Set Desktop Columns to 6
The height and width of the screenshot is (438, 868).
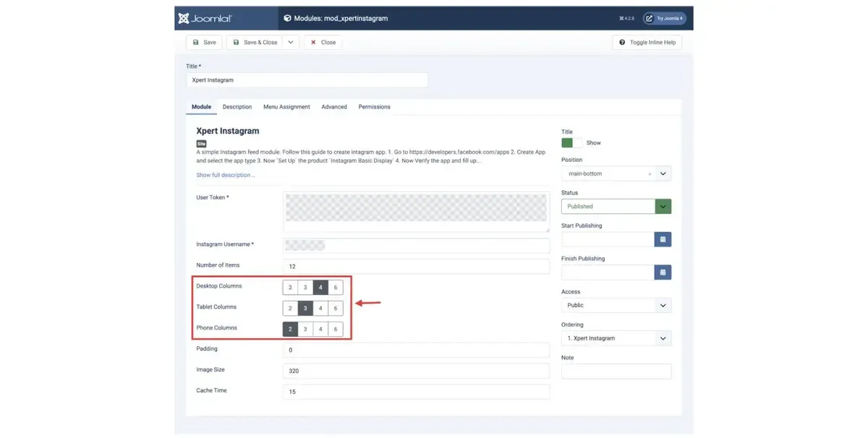[x=336, y=288]
